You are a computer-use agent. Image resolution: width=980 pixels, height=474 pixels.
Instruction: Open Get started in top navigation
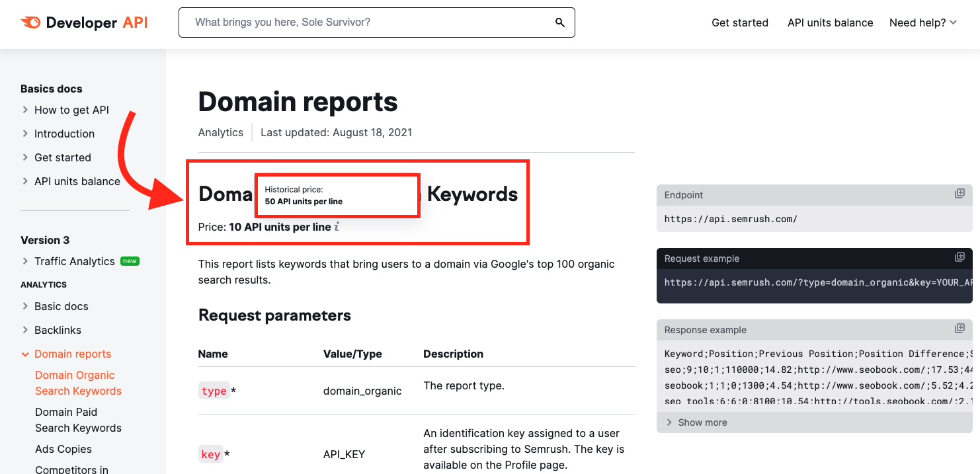[x=739, y=22]
